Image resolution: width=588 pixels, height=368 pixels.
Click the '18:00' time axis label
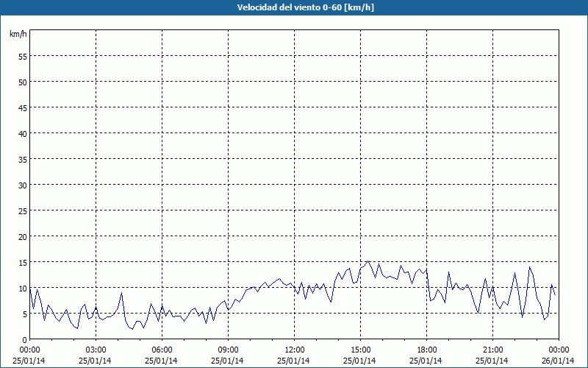point(427,350)
